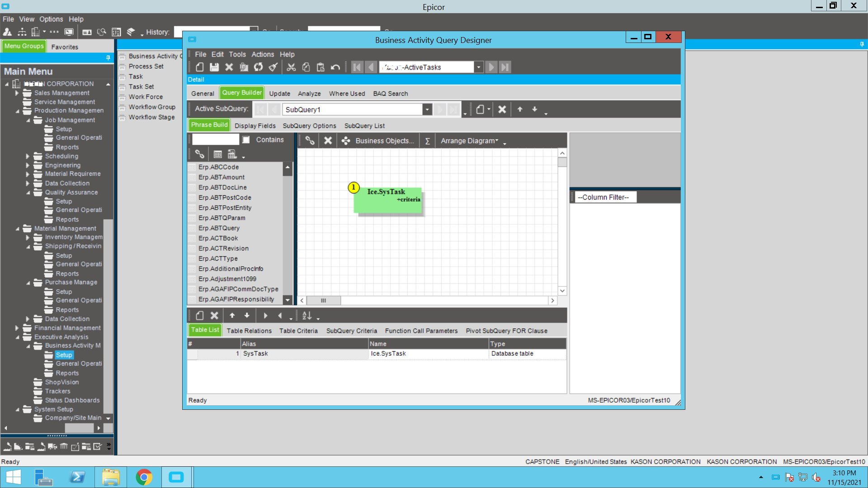The width and height of the screenshot is (868, 488).
Task: Click the Ice.SysTask table box in the diagram
Action: 387,200
